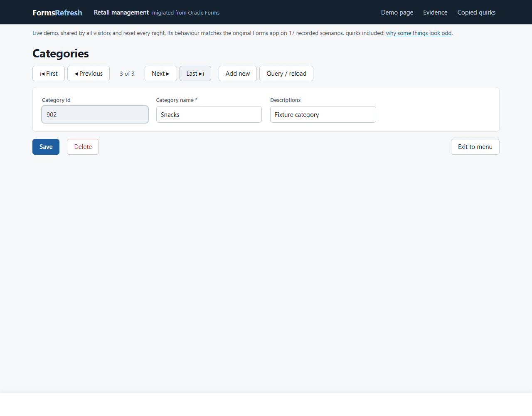Viewport: 532px width, 416px height.
Task: Click the 'Retail management' title text
Action: click(x=121, y=12)
